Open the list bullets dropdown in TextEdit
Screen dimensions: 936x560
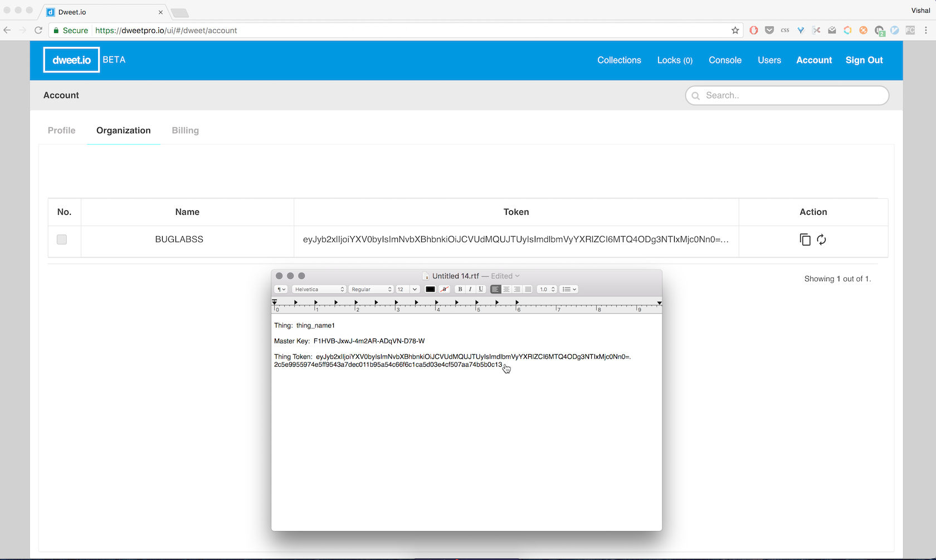569,289
